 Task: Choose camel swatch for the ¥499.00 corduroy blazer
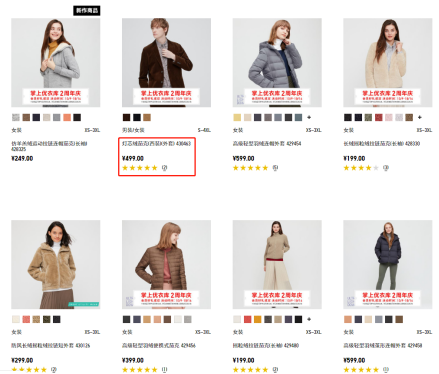pos(147,117)
